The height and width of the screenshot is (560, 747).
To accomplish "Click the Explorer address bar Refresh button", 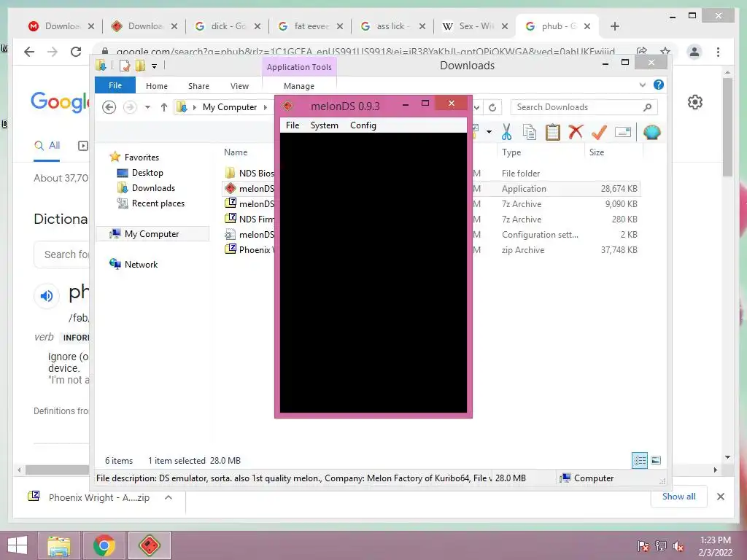I will (492, 107).
